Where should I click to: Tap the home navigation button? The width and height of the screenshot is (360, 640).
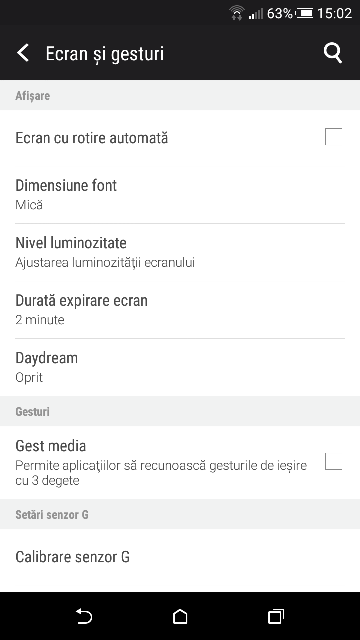(180, 616)
